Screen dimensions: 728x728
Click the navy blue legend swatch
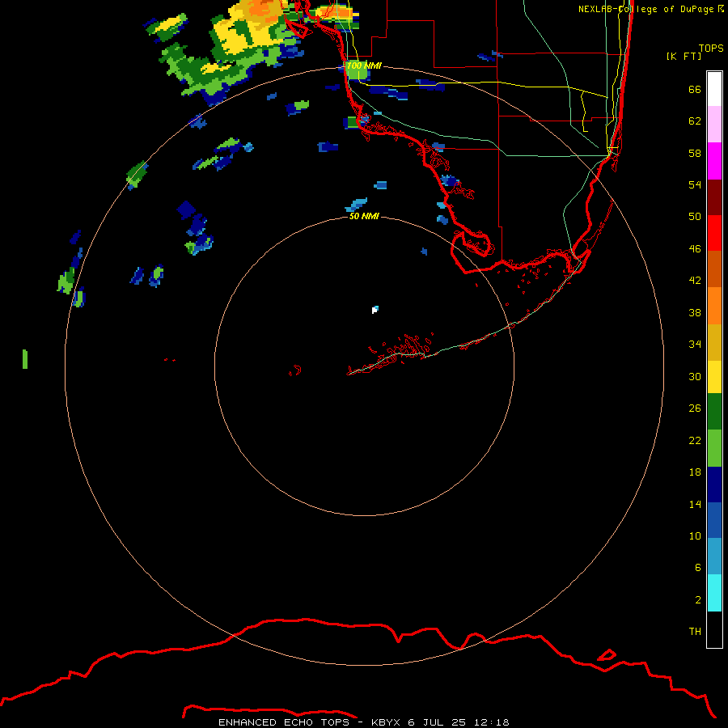pyautogui.click(x=714, y=485)
